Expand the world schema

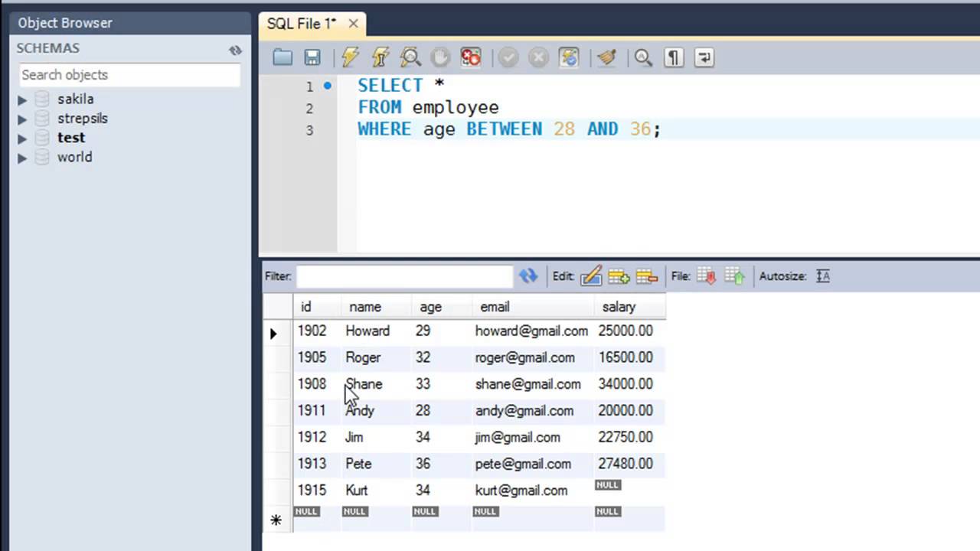tap(22, 158)
